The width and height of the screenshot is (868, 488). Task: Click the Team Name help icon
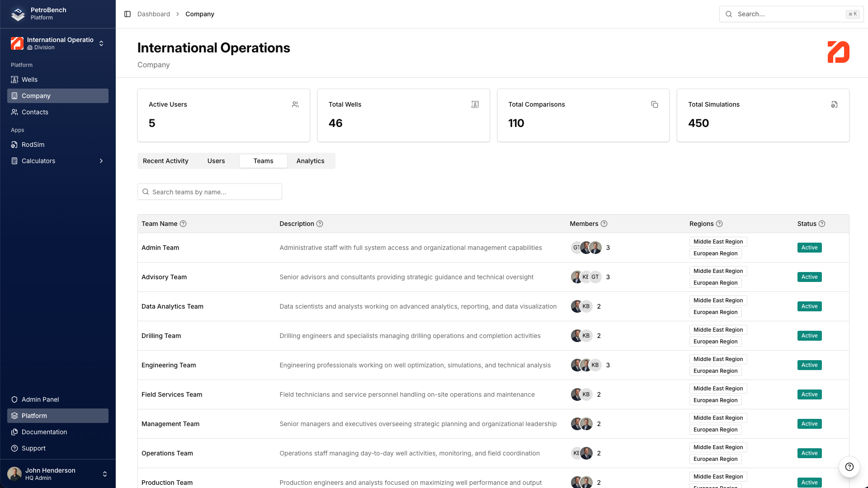pyautogui.click(x=183, y=224)
